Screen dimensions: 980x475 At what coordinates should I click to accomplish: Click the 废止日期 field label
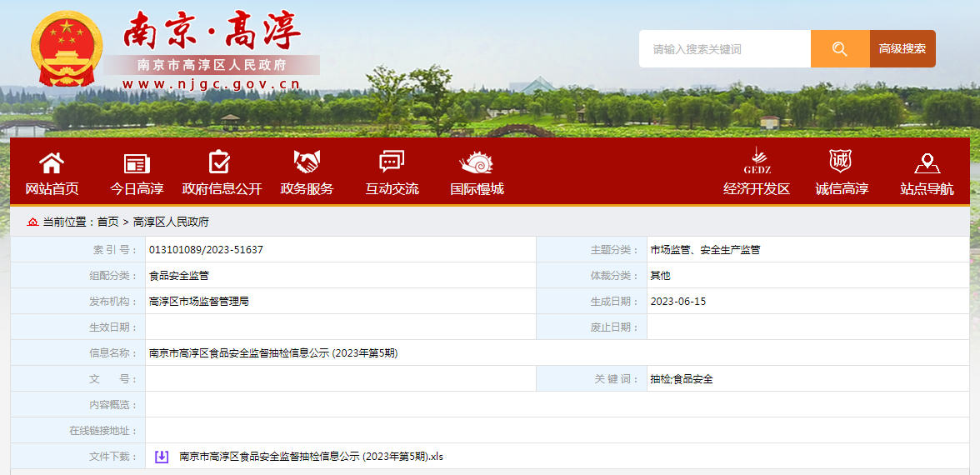(x=615, y=327)
